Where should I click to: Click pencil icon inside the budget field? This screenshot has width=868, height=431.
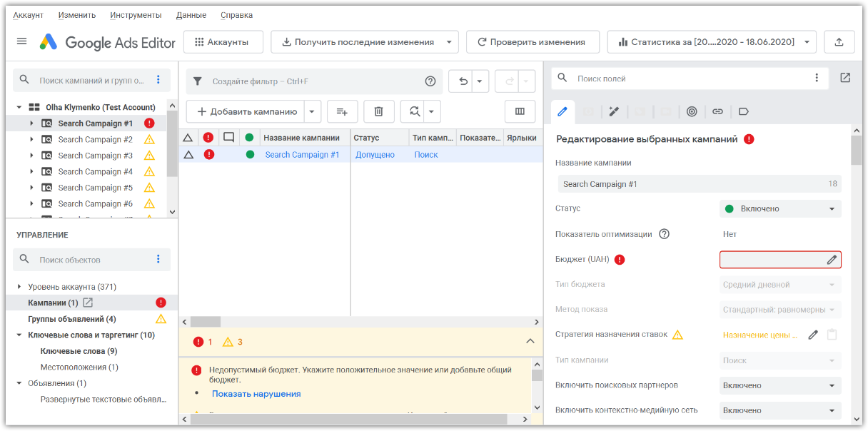(x=832, y=260)
